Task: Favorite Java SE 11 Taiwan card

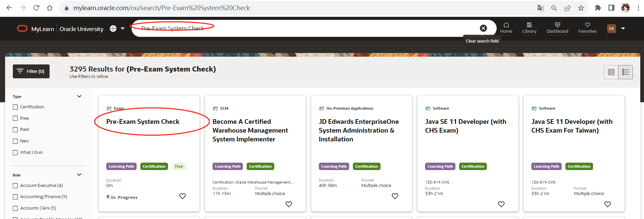Action: [x=608, y=204]
